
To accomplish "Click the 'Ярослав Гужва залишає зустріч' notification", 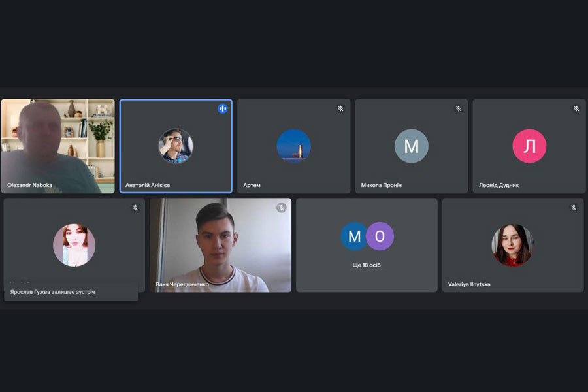I will click(x=71, y=292).
